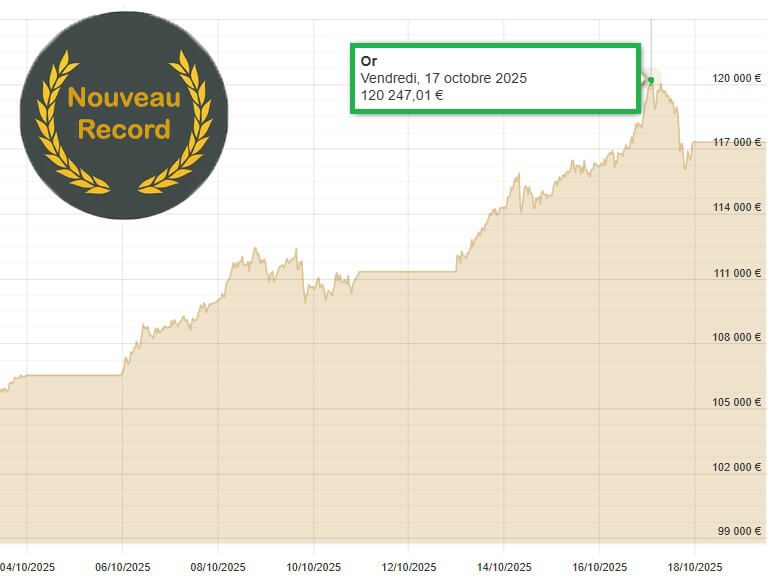
Task: Click the "Or" title in the tooltip
Action: [x=369, y=61]
